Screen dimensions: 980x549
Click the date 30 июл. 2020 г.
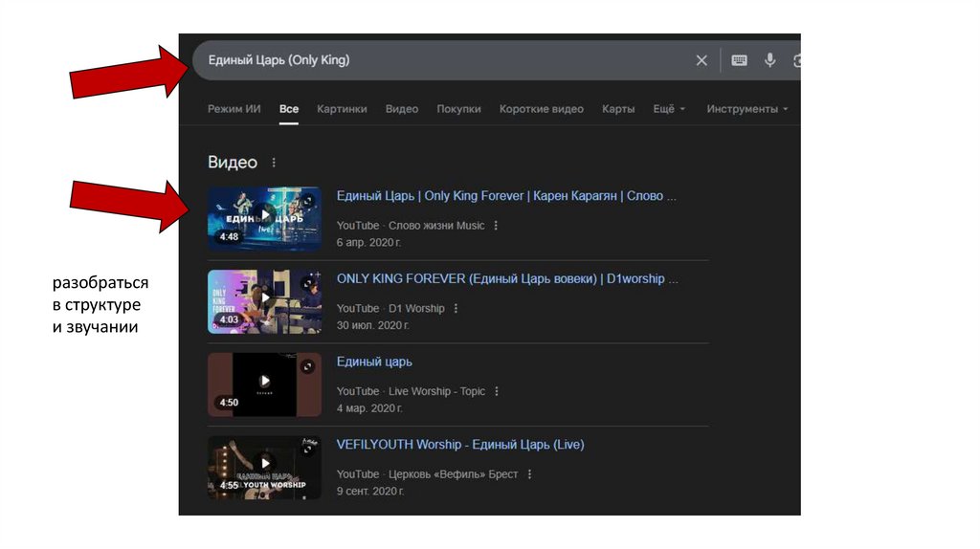tap(373, 325)
